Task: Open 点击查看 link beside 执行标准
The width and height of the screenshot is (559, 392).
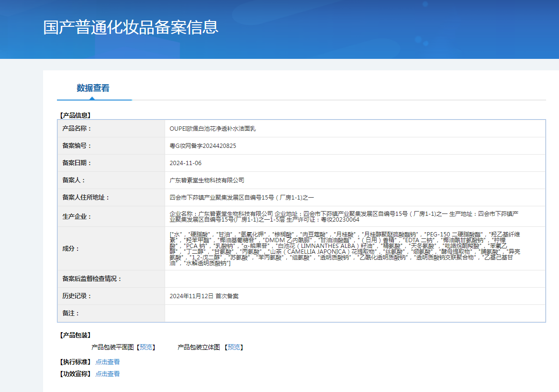Action: (108, 362)
